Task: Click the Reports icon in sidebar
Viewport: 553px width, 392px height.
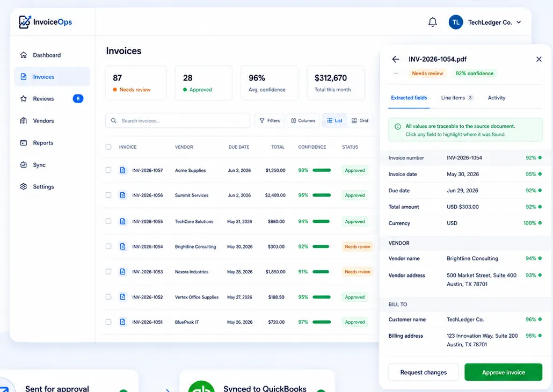Action: (x=24, y=143)
